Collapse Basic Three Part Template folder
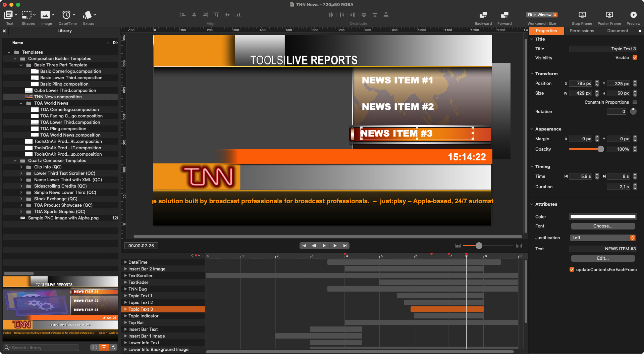This screenshot has width=644, height=354. (x=21, y=65)
